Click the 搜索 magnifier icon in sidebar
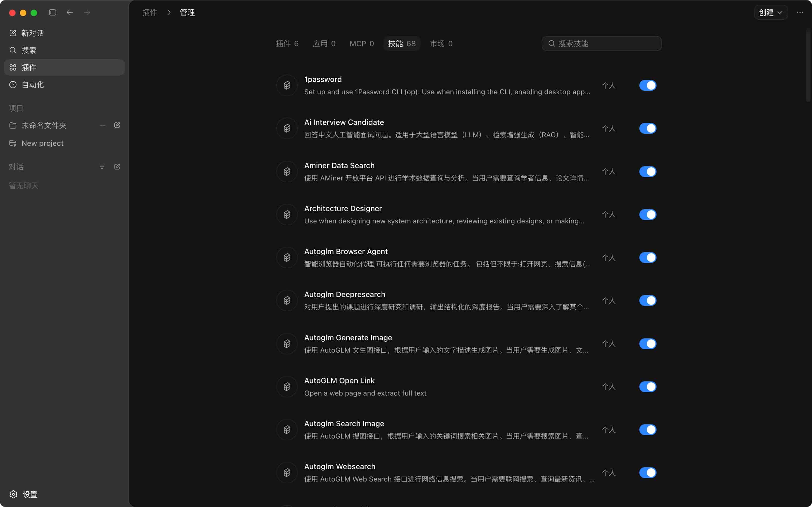This screenshot has width=812, height=507. pyautogui.click(x=13, y=50)
